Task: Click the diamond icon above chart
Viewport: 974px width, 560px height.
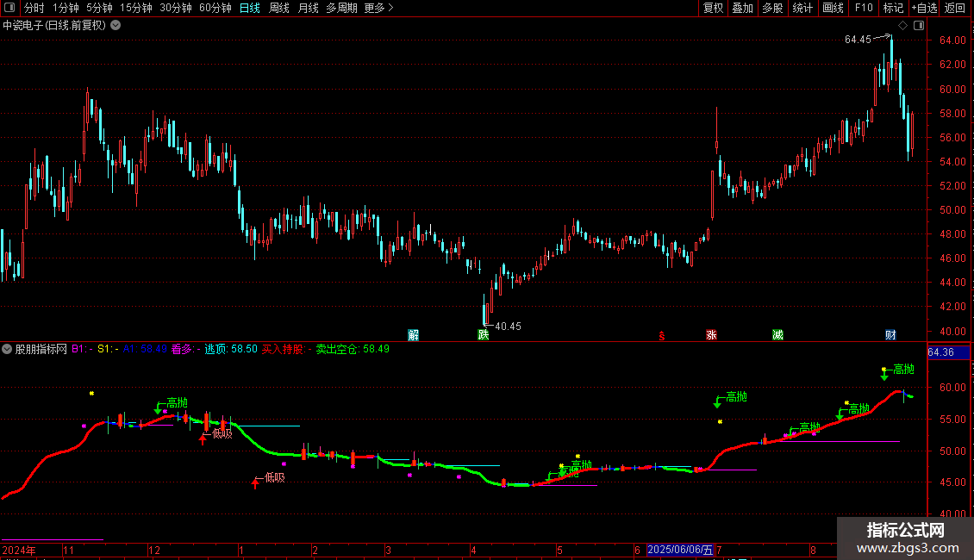Action: [x=903, y=26]
